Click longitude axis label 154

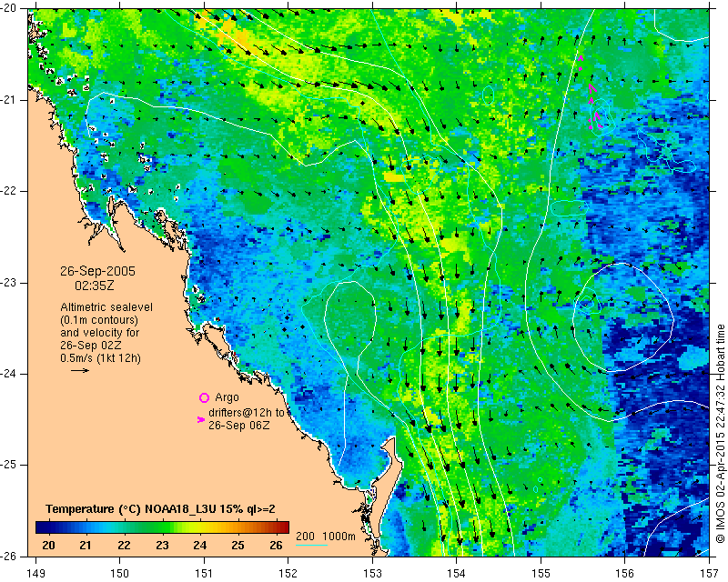coord(457,574)
